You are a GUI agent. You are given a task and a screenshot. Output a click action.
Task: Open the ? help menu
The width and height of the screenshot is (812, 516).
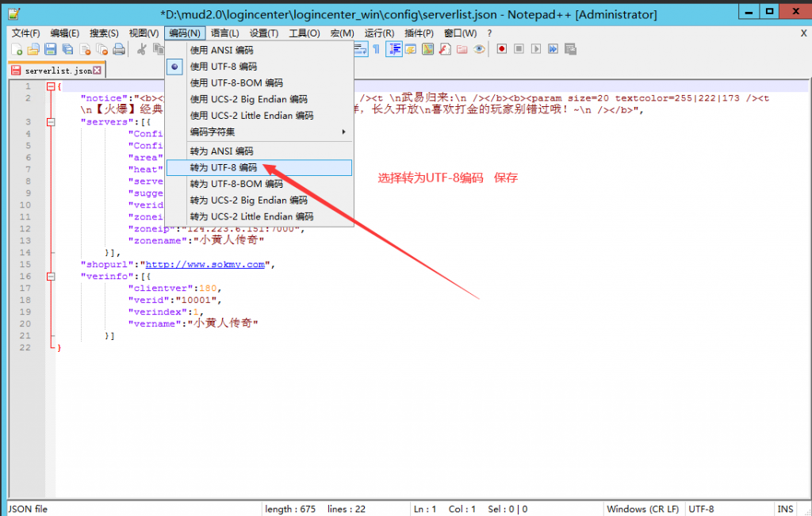489,33
